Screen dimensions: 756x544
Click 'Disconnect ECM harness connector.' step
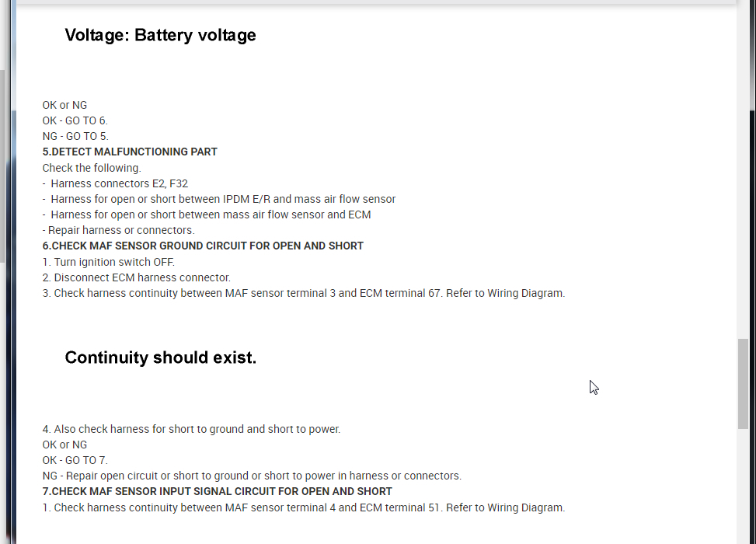[137, 277]
